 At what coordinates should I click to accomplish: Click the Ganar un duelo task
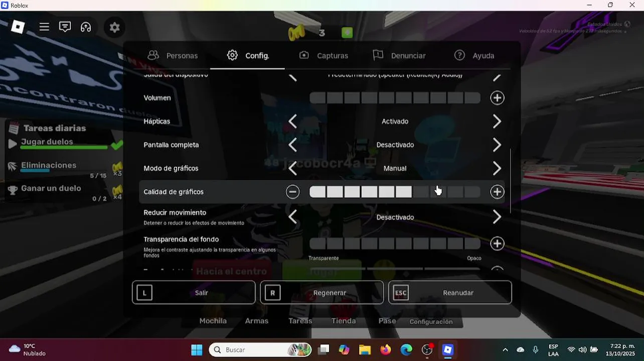(x=51, y=189)
